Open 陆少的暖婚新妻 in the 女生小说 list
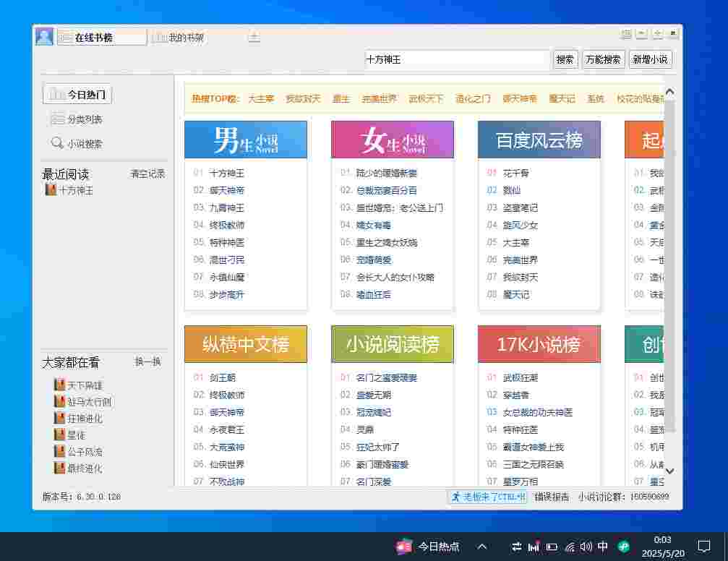This screenshot has width=728, height=561. point(386,174)
